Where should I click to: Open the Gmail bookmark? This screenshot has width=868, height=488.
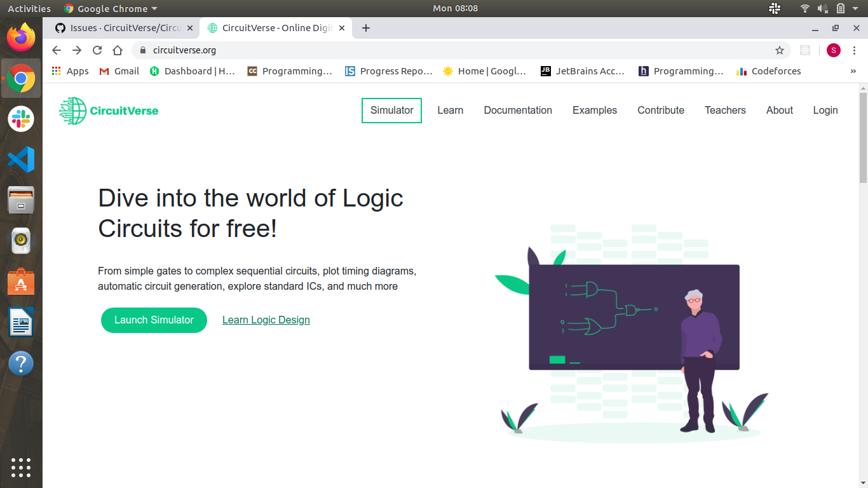(x=119, y=71)
